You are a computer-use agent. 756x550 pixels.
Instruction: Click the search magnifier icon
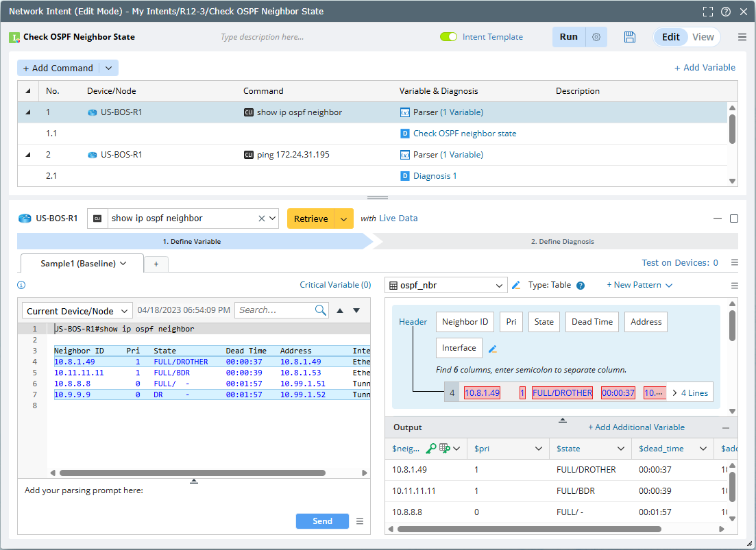click(x=321, y=310)
